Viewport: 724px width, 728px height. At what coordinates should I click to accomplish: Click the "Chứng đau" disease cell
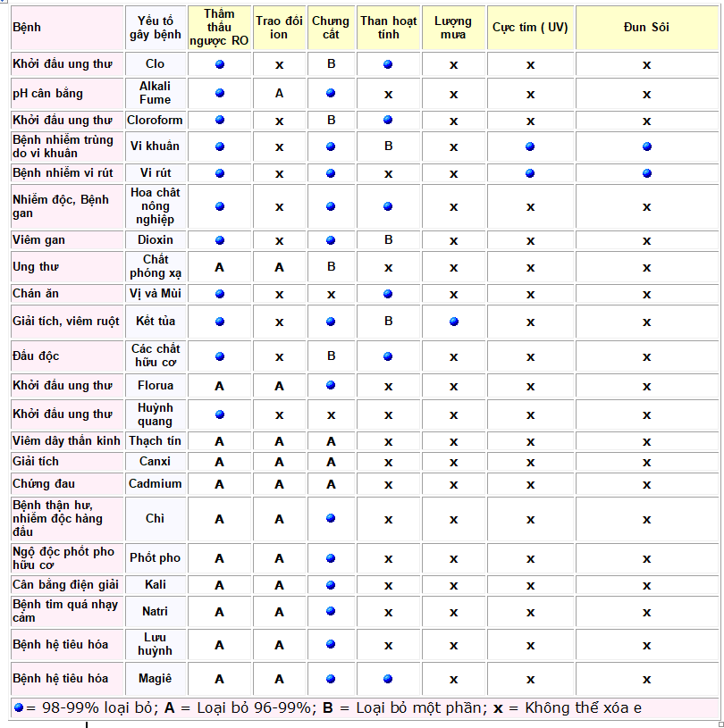coord(67,484)
